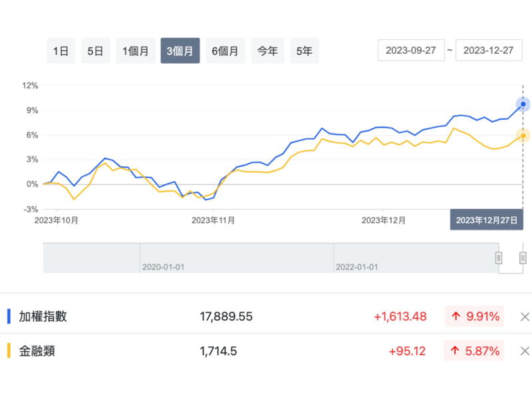Click the 5.87% change badge
532x399 pixels.
[474, 350]
